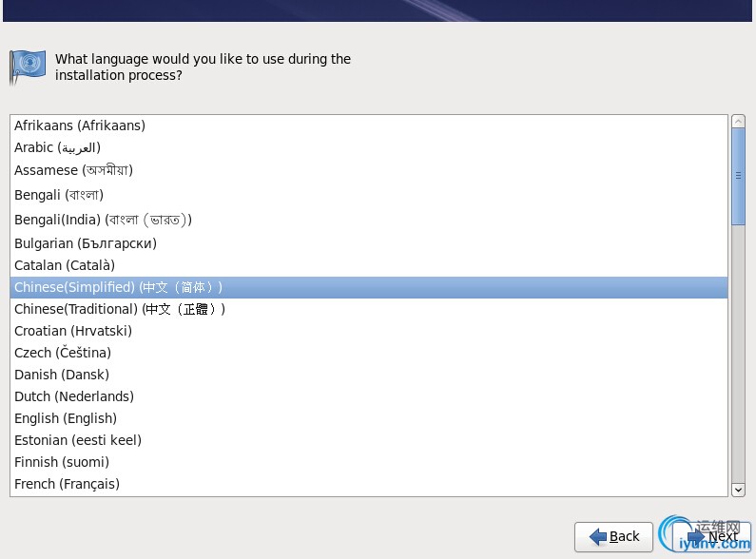756x559 pixels.
Task: Choose Dutch (Nederlands)
Action: [368, 396]
